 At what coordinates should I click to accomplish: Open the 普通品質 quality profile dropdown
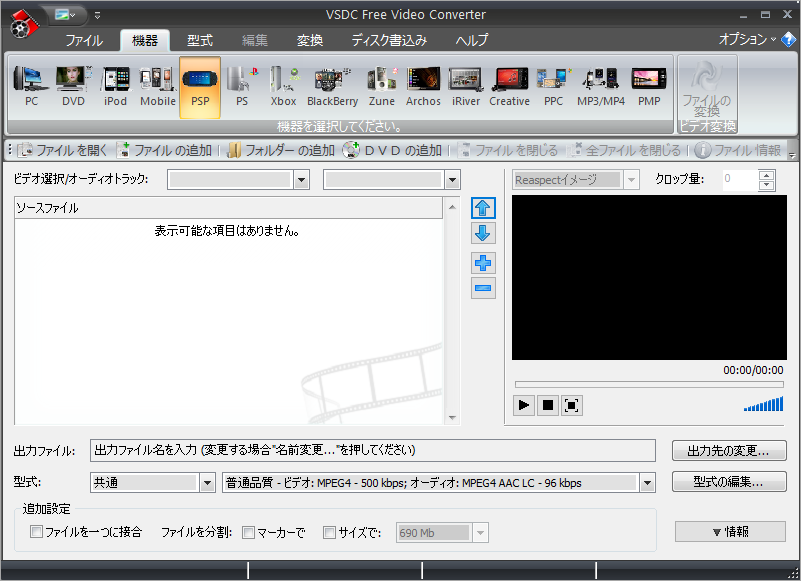[x=647, y=483]
